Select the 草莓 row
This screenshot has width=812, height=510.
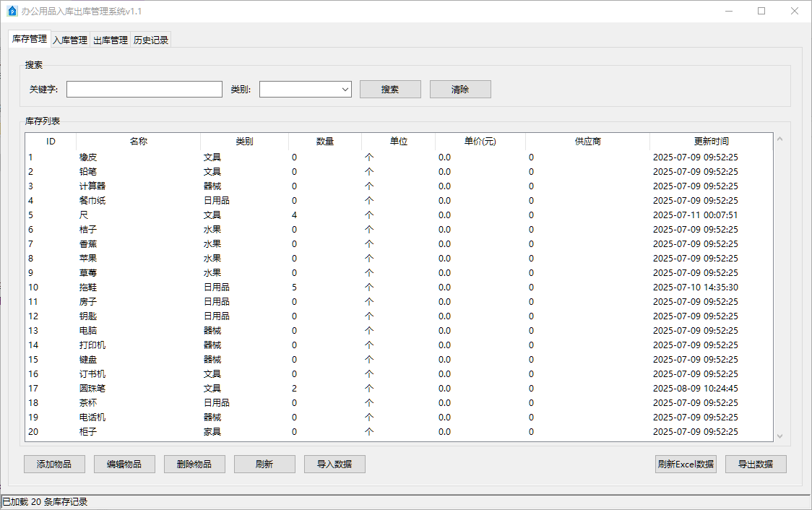pyautogui.click(x=399, y=273)
